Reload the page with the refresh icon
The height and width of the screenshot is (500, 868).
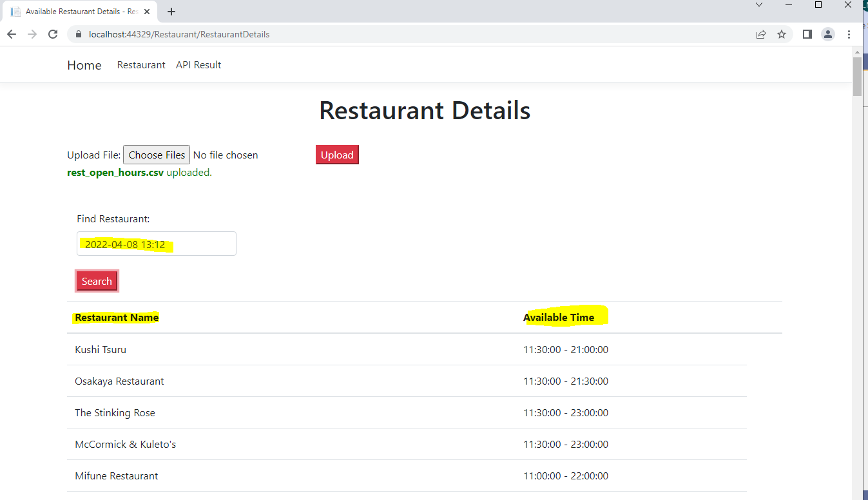pos(53,34)
